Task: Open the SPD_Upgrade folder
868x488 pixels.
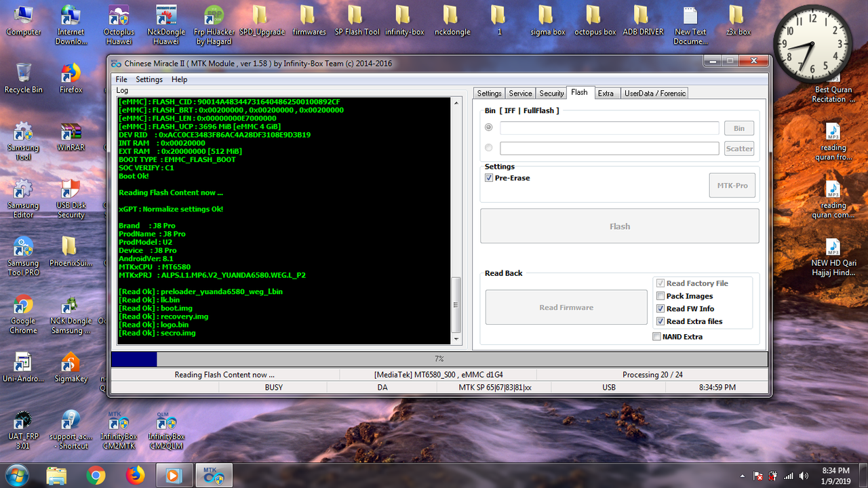Action: coord(262,21)
